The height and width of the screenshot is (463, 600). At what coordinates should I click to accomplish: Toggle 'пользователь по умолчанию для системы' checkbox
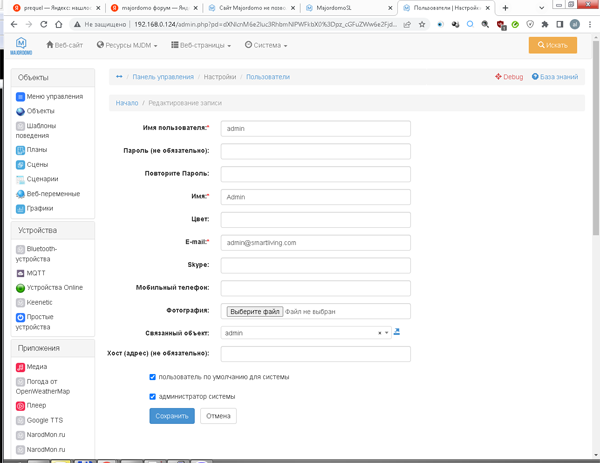pyautogui.click(x=152, y=377)
